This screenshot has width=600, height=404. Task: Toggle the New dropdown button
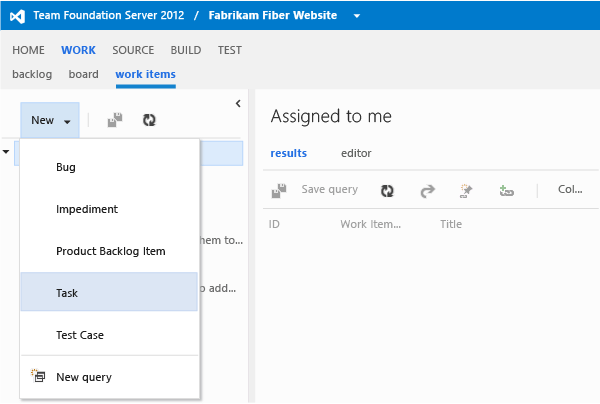tap(50, 120)
